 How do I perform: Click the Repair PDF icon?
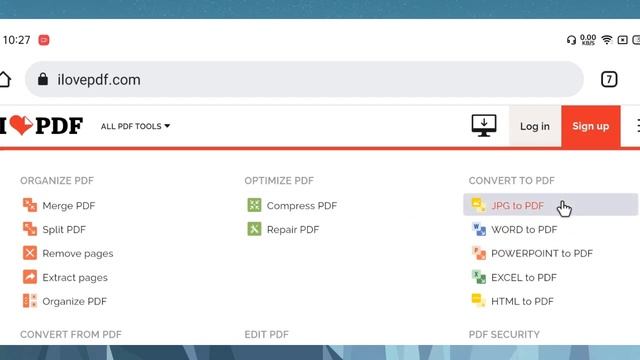click(x=254, y=229)
